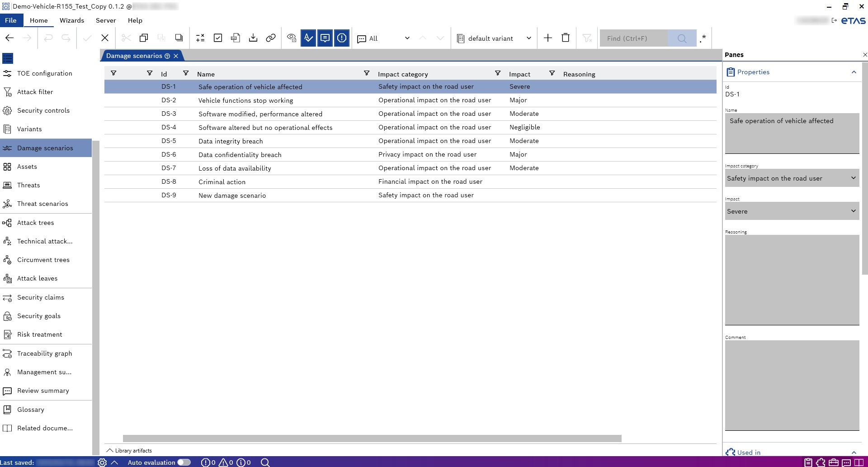
Task: Open Threat scenarios in sidebar
Action: click(x=42, y=204)
